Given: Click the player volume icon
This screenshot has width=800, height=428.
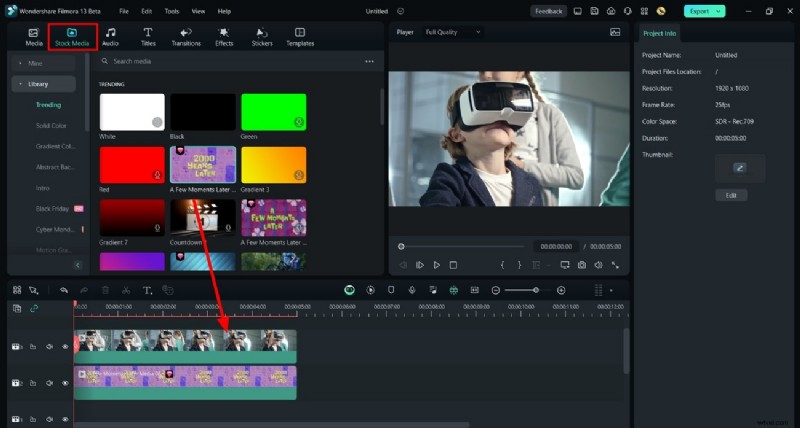Looking at the screenshot, I should [598, 265].
